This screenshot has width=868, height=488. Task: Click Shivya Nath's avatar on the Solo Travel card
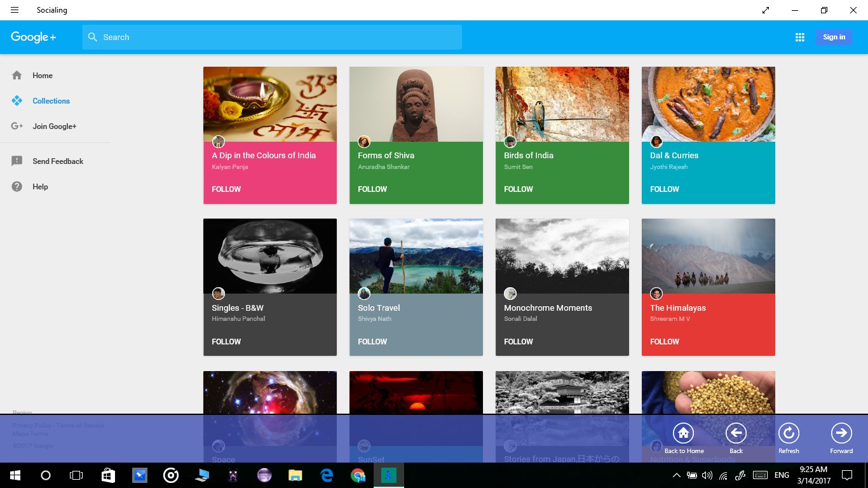click(364, 294)
